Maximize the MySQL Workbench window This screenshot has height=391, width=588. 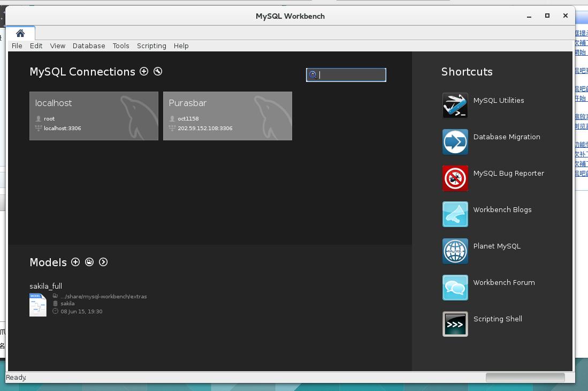547,16
